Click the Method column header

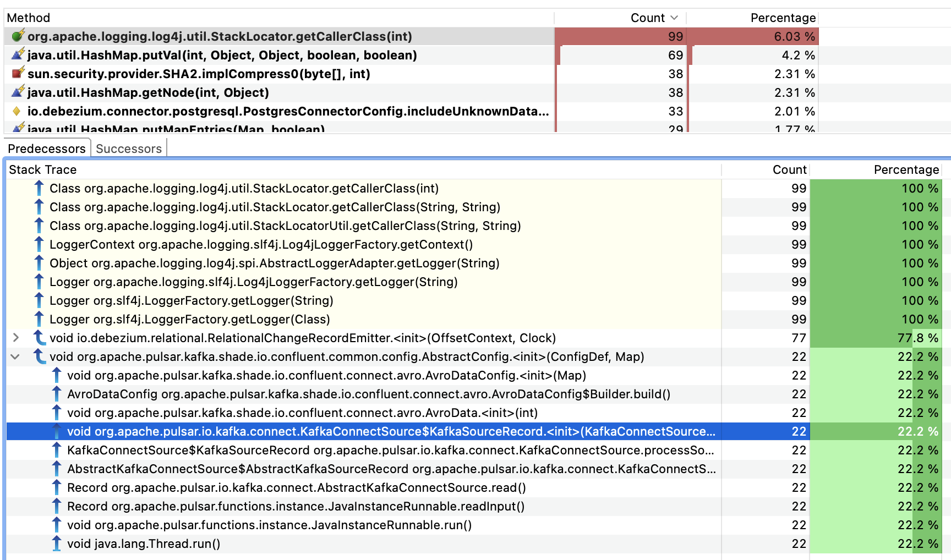[x=279, y=18]
